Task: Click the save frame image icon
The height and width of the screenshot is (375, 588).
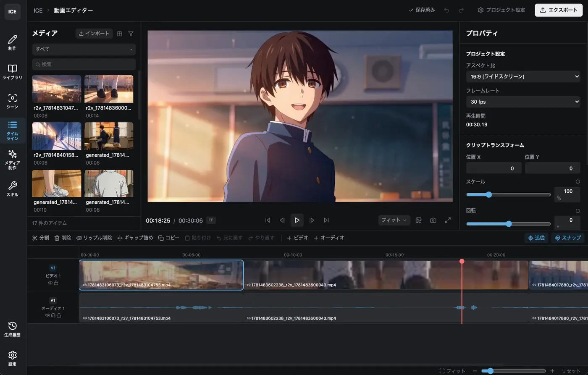Action: pos(418,220)
